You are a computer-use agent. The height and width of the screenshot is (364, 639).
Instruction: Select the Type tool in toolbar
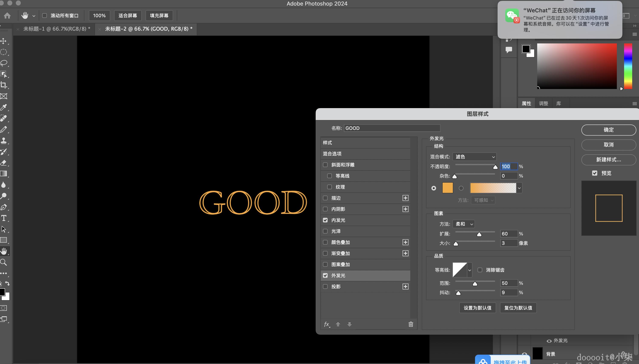coord(4,218)
